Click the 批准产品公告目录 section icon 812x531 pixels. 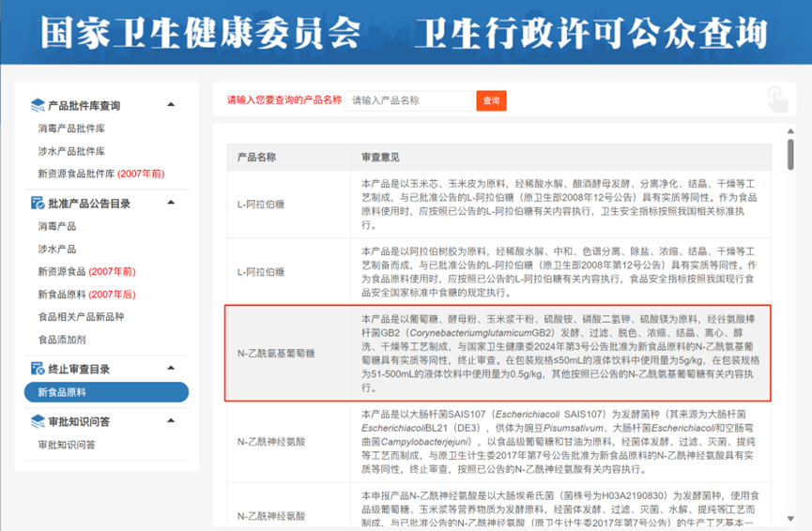point(38,204)
